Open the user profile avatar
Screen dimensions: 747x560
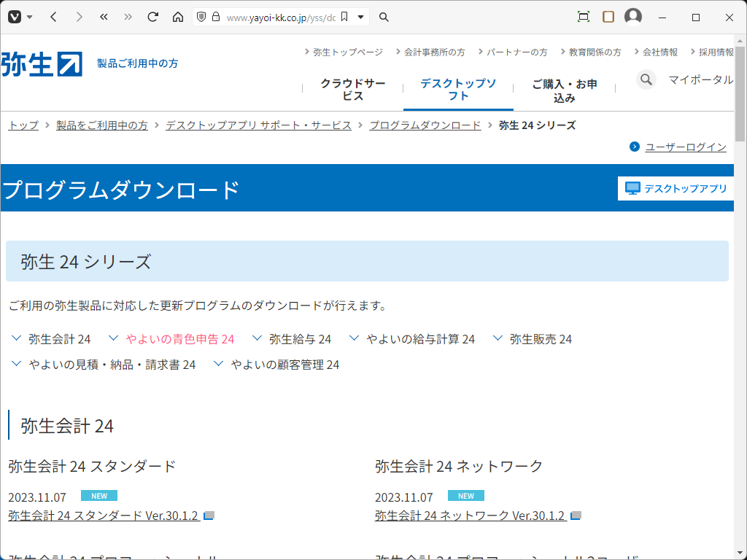[633, 16]
